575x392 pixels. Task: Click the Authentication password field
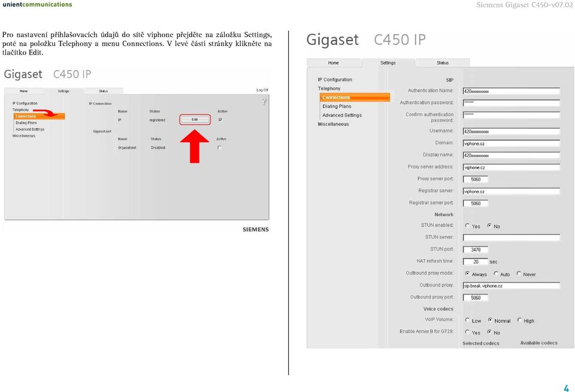pyautogui.click(x=511, y=103)
